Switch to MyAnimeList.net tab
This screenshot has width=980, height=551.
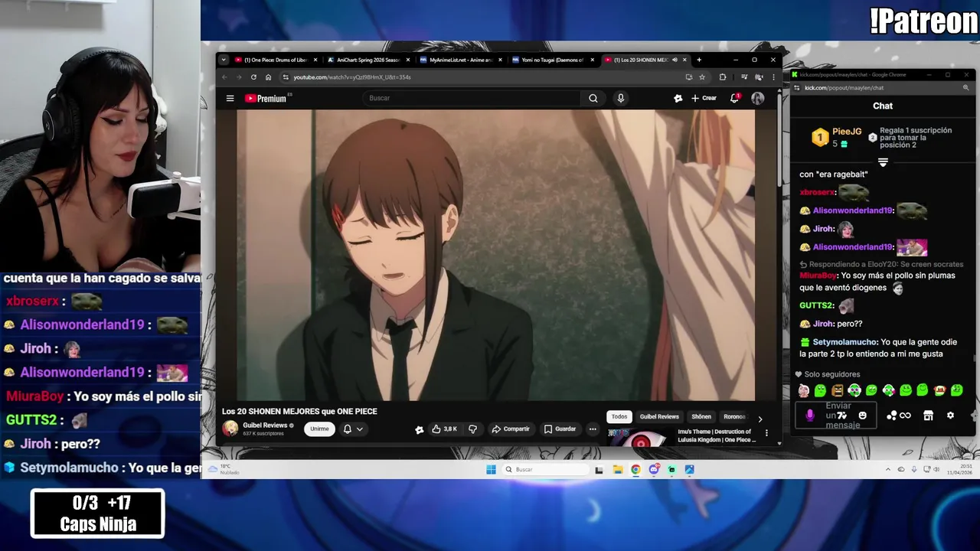tap(461, 60)
